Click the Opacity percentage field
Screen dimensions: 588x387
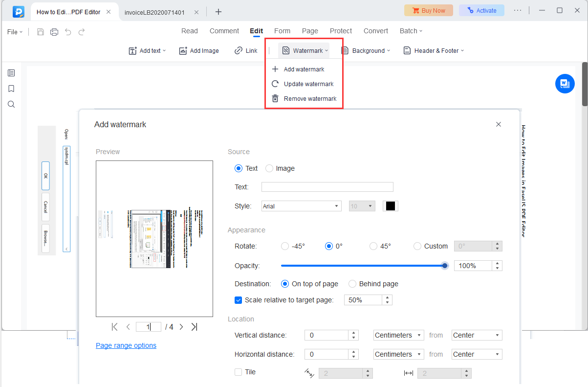474,266
